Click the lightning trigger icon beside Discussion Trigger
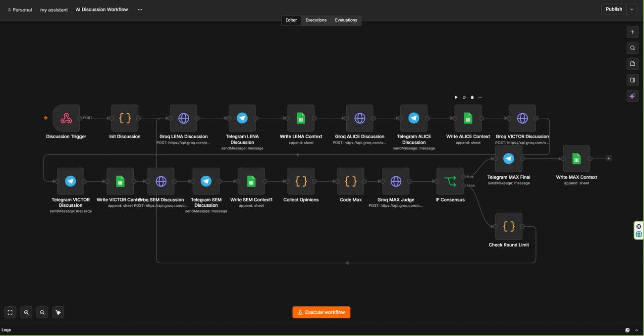This screenshot has height=336, width=644. 46,118
